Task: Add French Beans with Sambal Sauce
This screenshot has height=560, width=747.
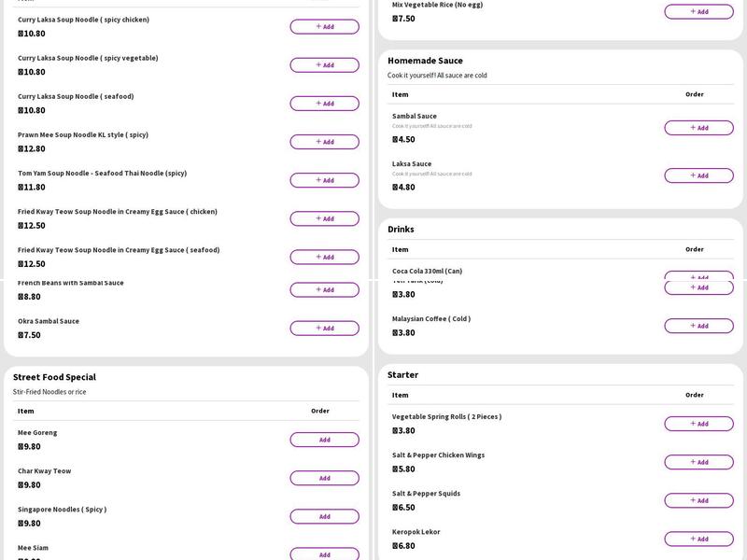Action: coord(324,290)
